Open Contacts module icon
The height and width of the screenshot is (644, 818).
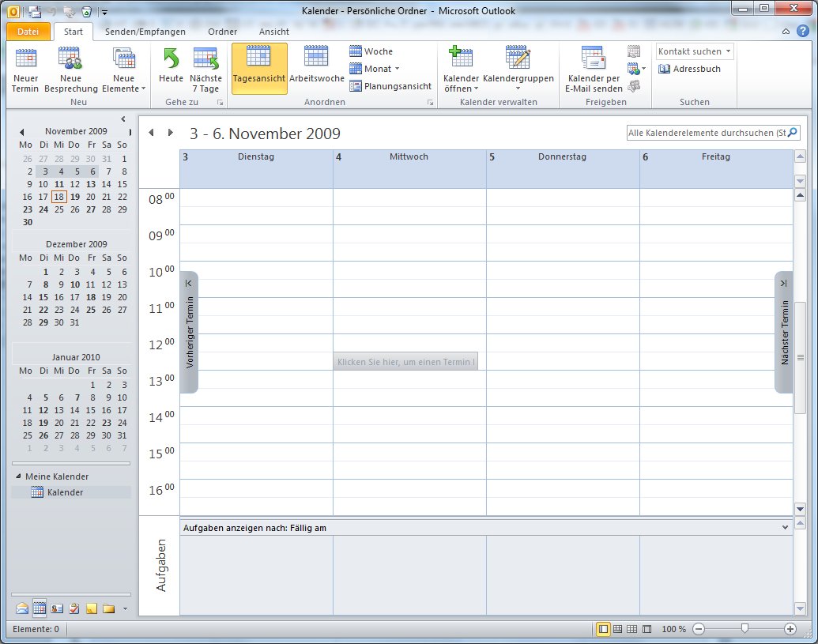[x=57, y=608]
